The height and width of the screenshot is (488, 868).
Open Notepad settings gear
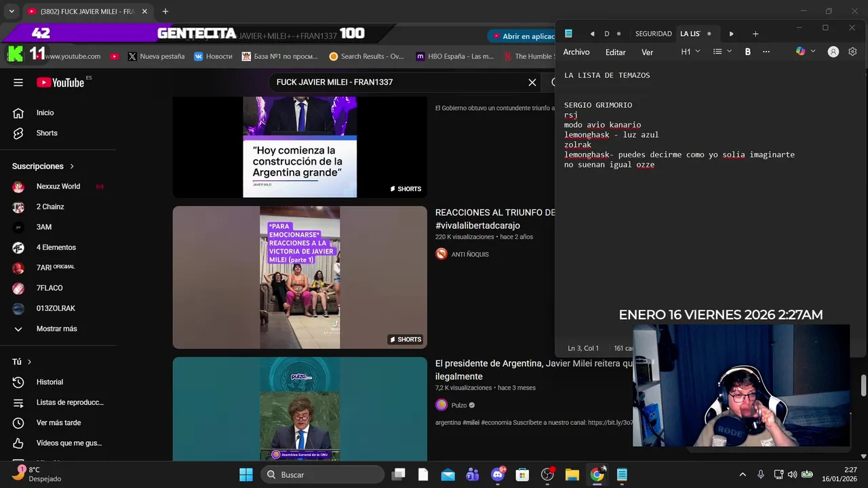(852, 52)
